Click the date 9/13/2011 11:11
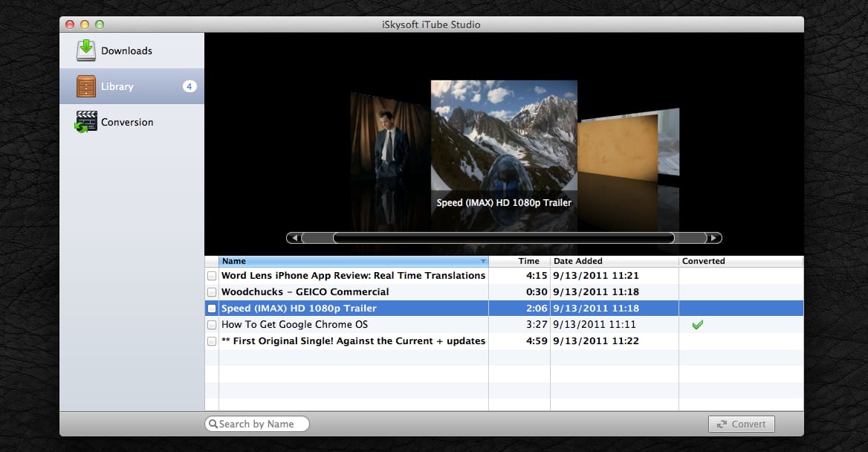 pyautogui.click(x=595, y=325)
